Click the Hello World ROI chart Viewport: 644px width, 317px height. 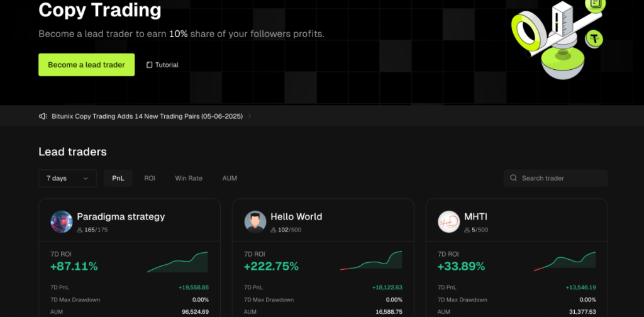click(x=371, y=261)
